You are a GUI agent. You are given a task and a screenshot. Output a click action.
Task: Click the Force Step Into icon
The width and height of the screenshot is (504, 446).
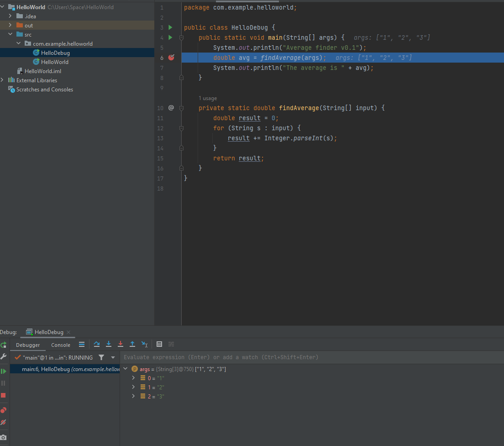(120, 344)
